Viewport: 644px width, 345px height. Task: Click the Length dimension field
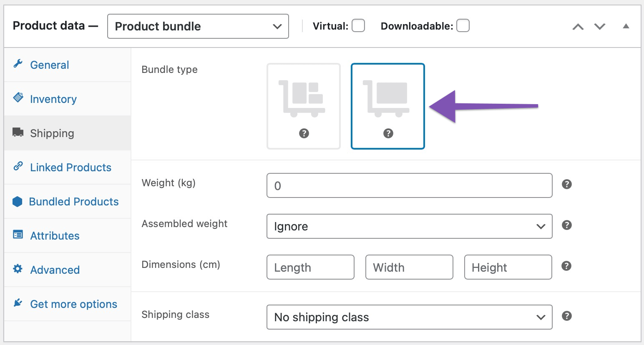point(310,267)
